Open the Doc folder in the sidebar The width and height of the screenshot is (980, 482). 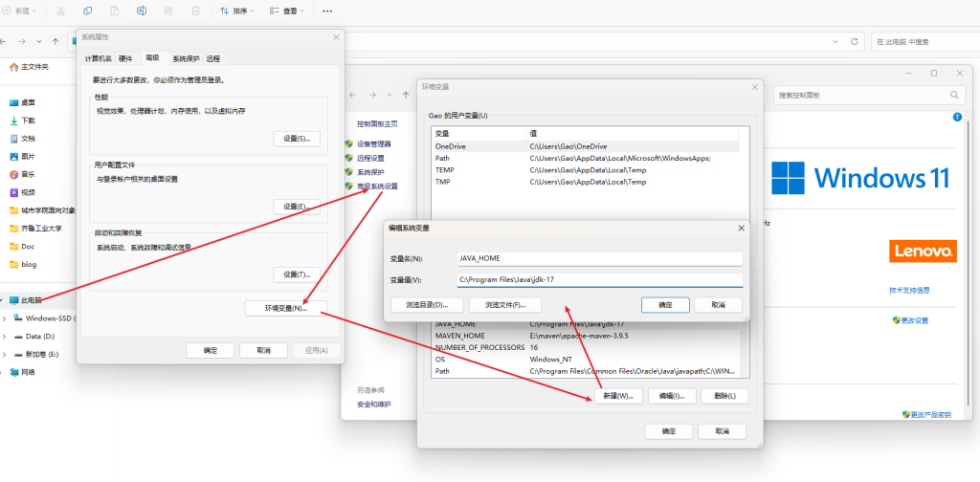23,247
